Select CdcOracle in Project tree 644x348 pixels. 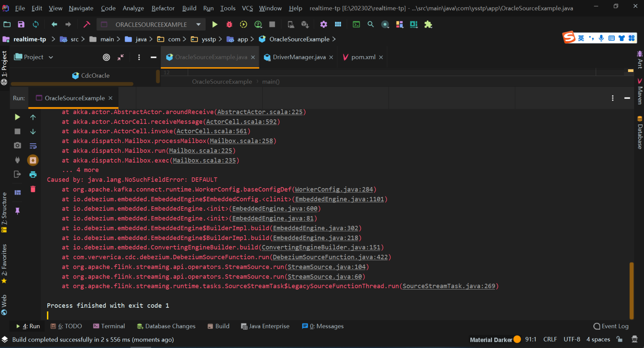(x=91, y=76)
